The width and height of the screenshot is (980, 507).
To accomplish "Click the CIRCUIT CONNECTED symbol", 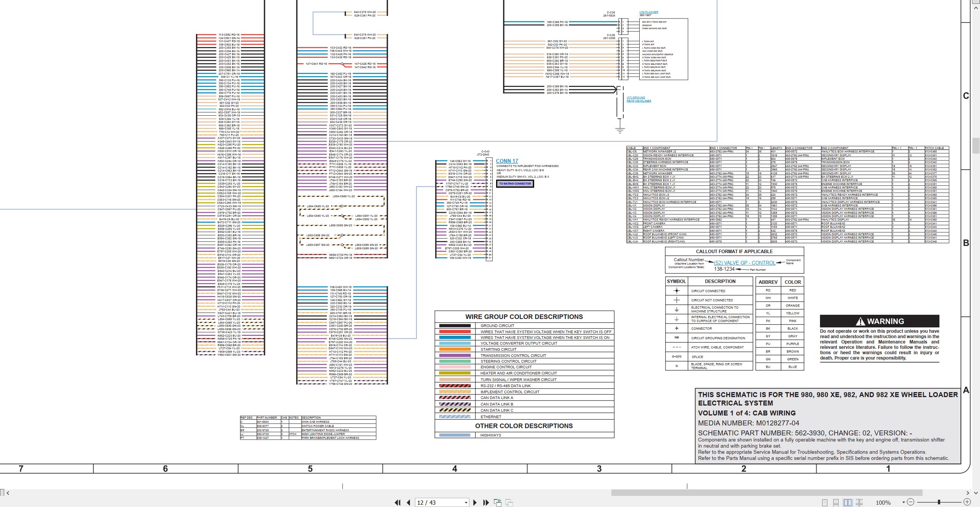I will coord(676,291).
